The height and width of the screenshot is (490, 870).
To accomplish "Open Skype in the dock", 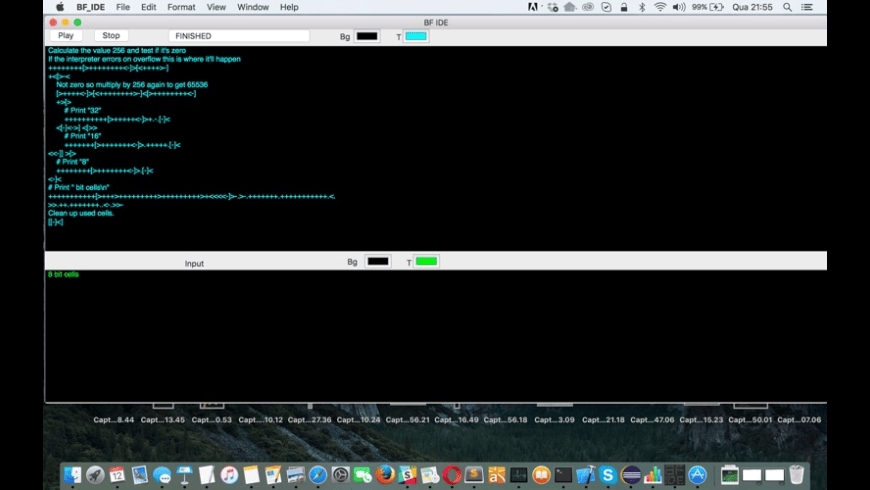I will tap(608, 475).
